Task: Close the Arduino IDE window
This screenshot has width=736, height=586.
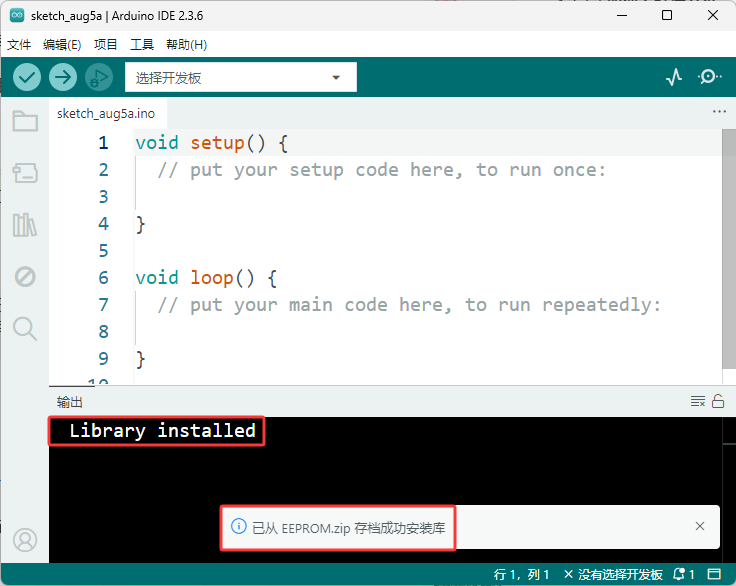Action: [713, 15]
